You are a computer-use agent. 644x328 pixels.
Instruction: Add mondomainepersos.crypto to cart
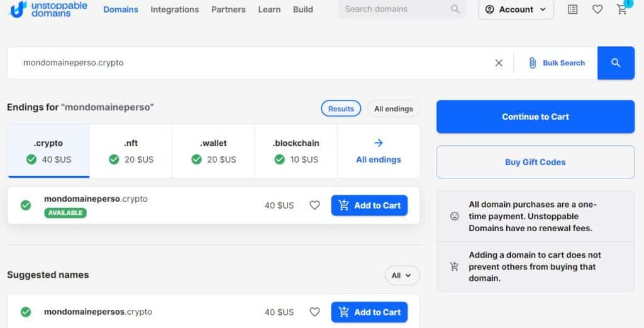(369, 312)
